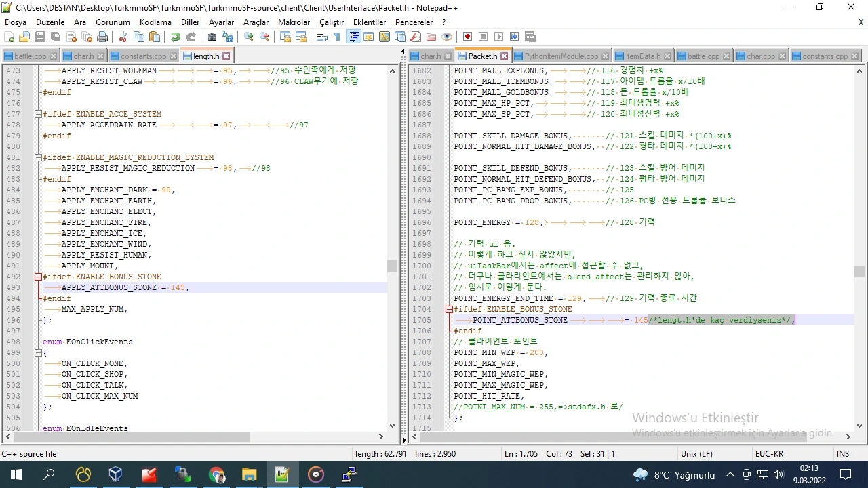Image resolution: width=868 pixels, height=488 pixels.
Task: Open the Unix (LF) line-ending selector
Action: [x=696, y=454]
